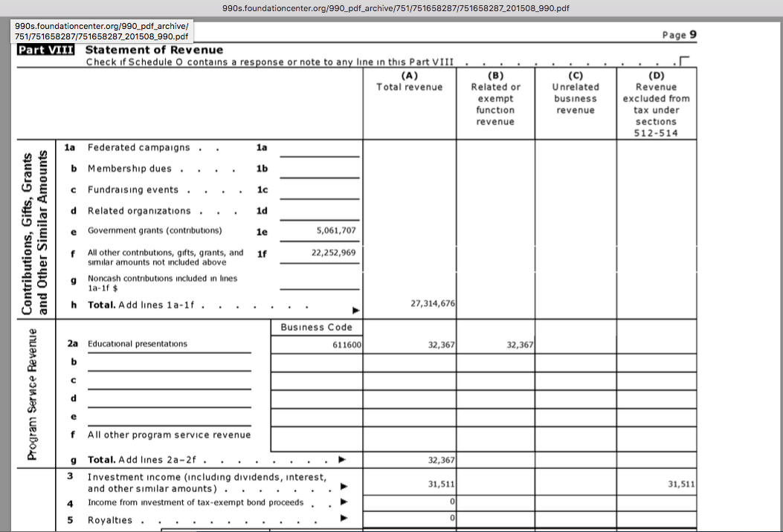Click the arrow for tax-exempt bond proceeds line
This screenshot has height=532, width=783.
coord(344,502)
